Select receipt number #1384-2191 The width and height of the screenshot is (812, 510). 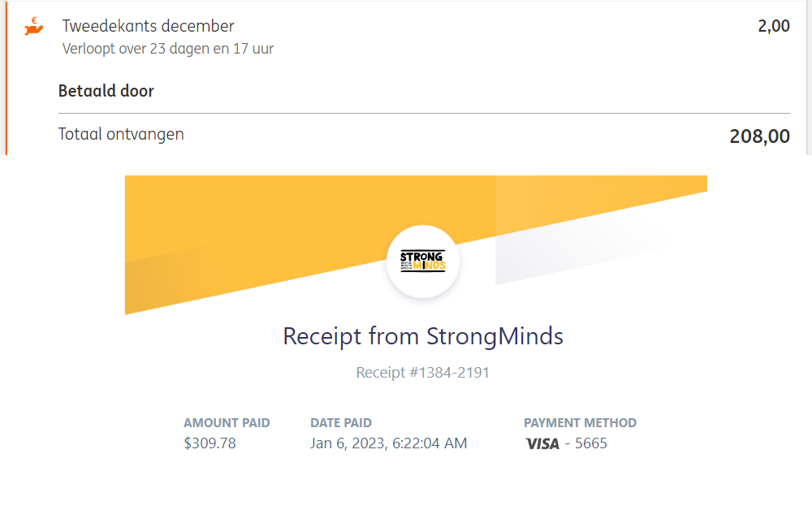422,373
